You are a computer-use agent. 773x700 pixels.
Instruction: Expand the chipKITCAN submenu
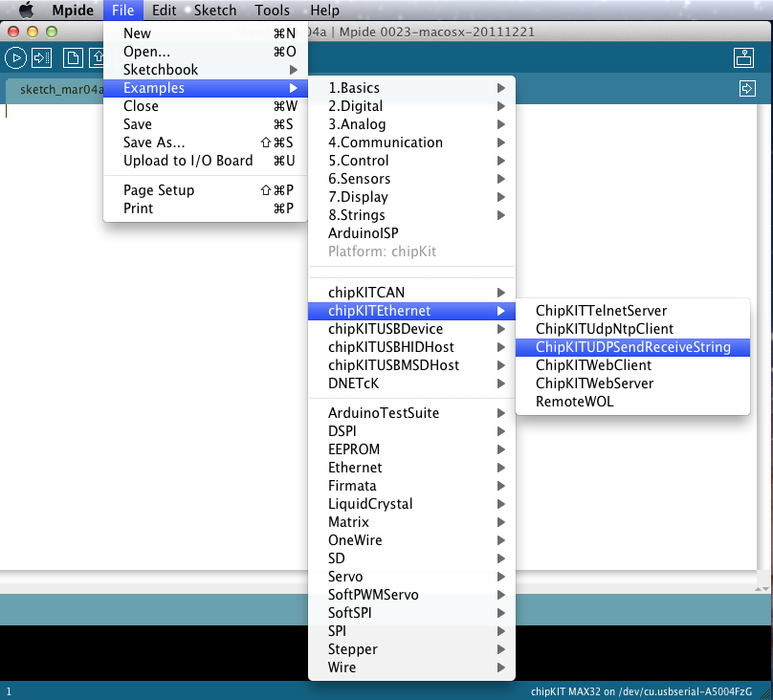(x=411, y=293)
